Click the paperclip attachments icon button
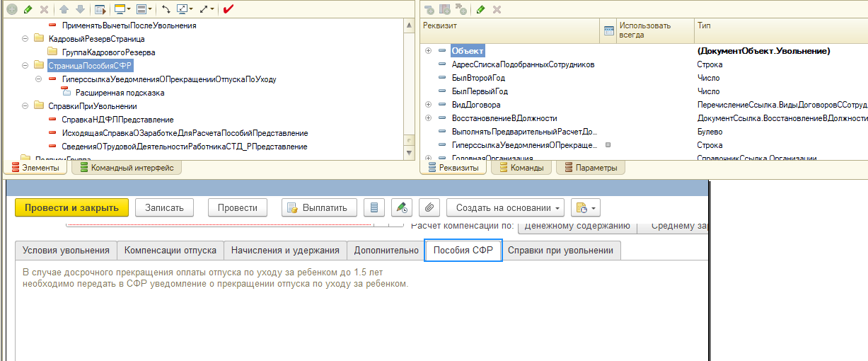This screenshot has width=868, height=361. pyautogui.click(x=429, y=207)
